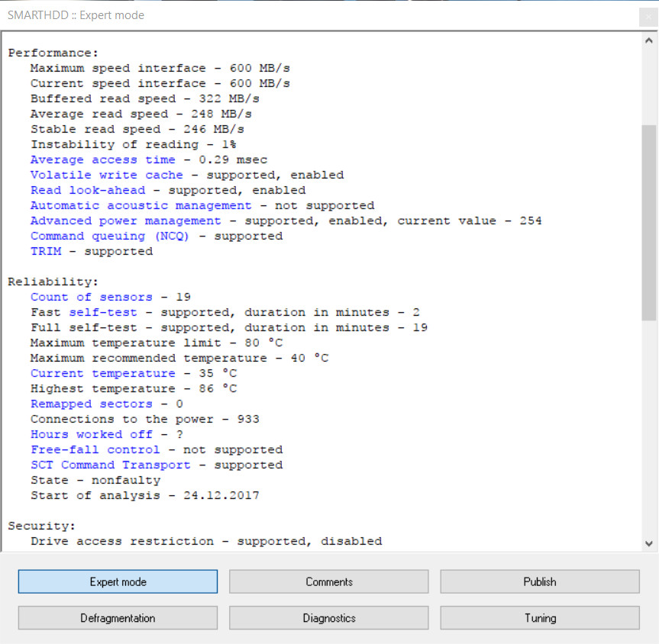Select the Current speed interface line
This screenshot has width=659, height=644.
160,83
